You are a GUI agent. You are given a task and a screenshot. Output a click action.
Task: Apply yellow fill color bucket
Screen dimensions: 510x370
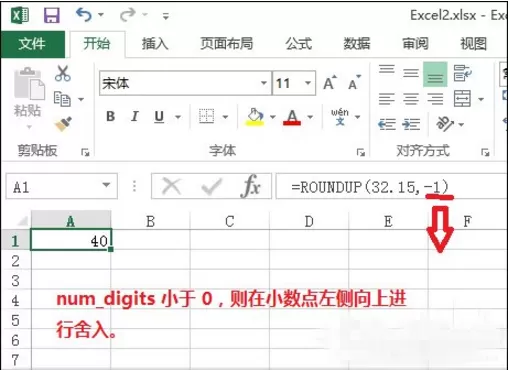tap(255, 117)
